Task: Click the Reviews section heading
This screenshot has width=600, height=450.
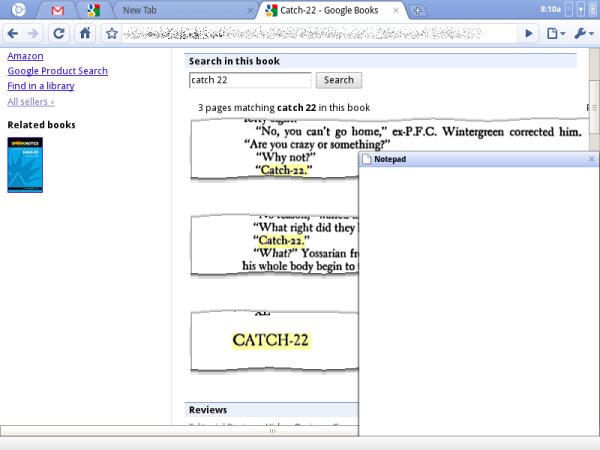Action: (208, 410)
